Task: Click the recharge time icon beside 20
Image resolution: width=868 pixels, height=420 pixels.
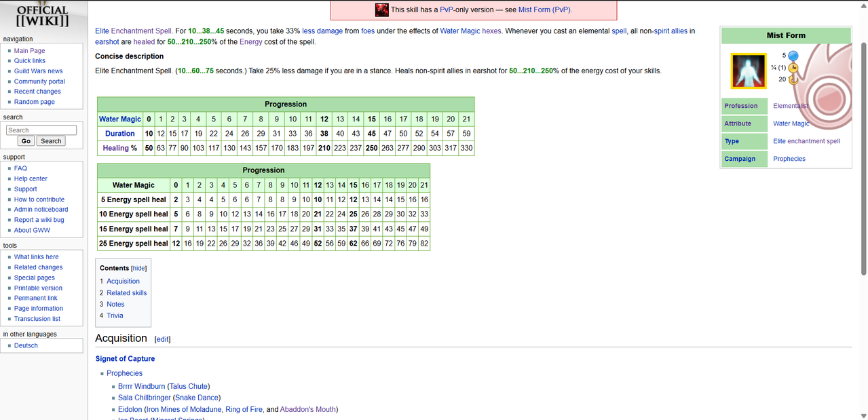Action: (x=793, y=79)
